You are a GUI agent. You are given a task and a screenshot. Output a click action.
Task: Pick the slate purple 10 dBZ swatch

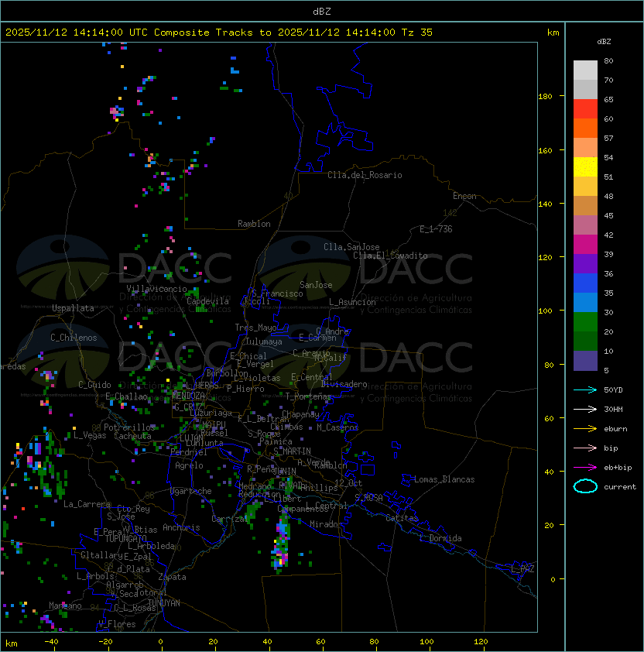[x=585, y=361]
